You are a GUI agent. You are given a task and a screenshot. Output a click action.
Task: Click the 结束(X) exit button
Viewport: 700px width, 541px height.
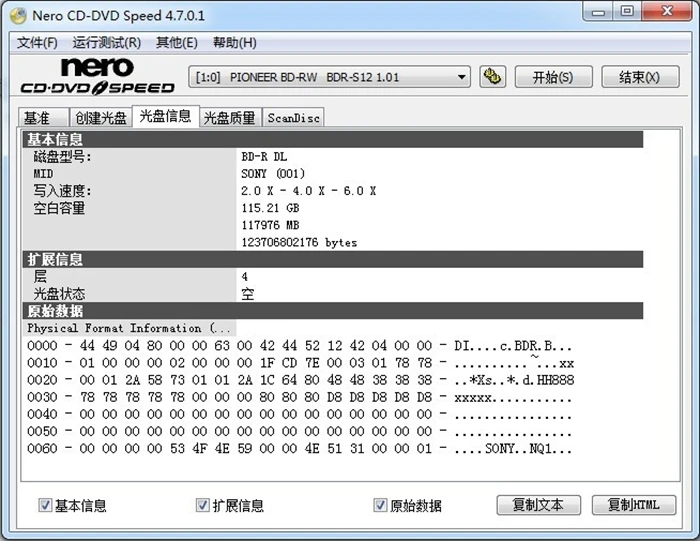[x=640, y=77]
